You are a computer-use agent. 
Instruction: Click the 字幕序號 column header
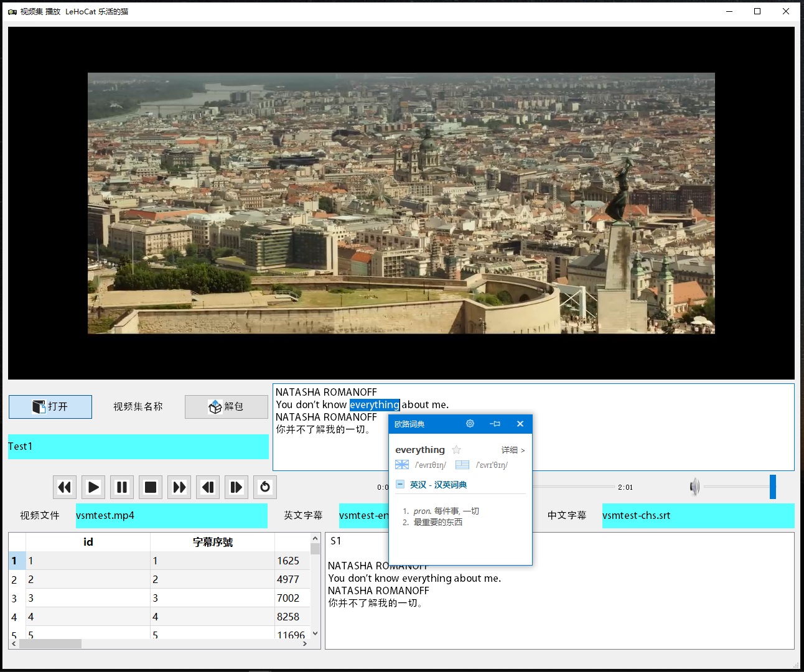click(x=212, y=542)
